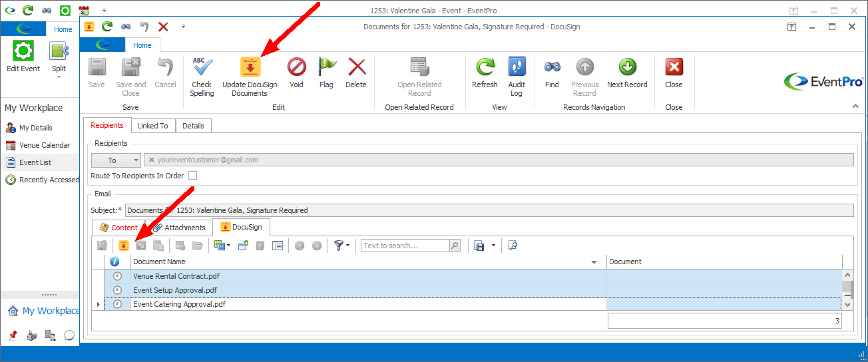The height and width of the screenshot is (362, 868).
Task: Click the My Workplace navigation button at the bottom
Action: (x=43, y=311)
